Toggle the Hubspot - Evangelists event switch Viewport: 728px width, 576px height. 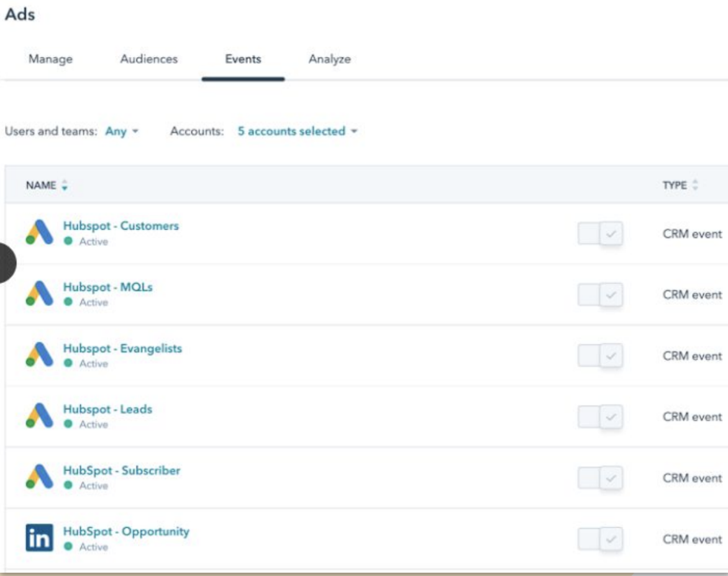[x=600, y=356]
